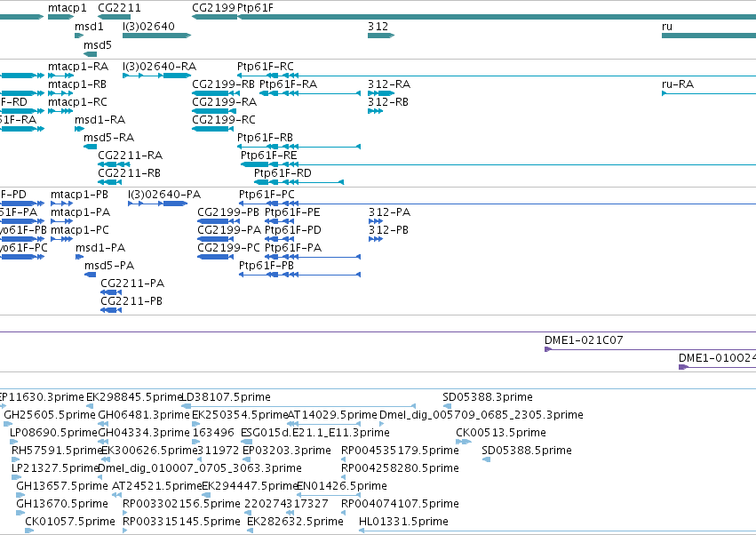
Task: Click the 'ru-RA' transcript label
Action: point(678,84)
